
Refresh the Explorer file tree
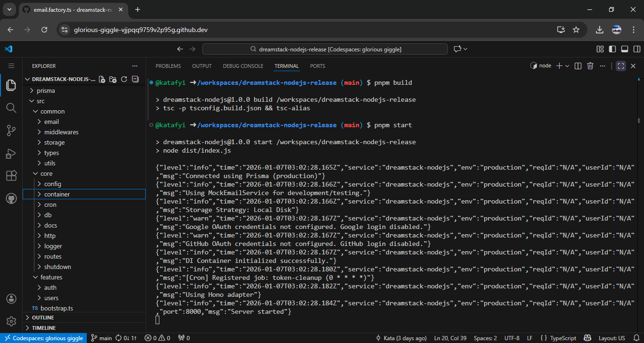124,79
